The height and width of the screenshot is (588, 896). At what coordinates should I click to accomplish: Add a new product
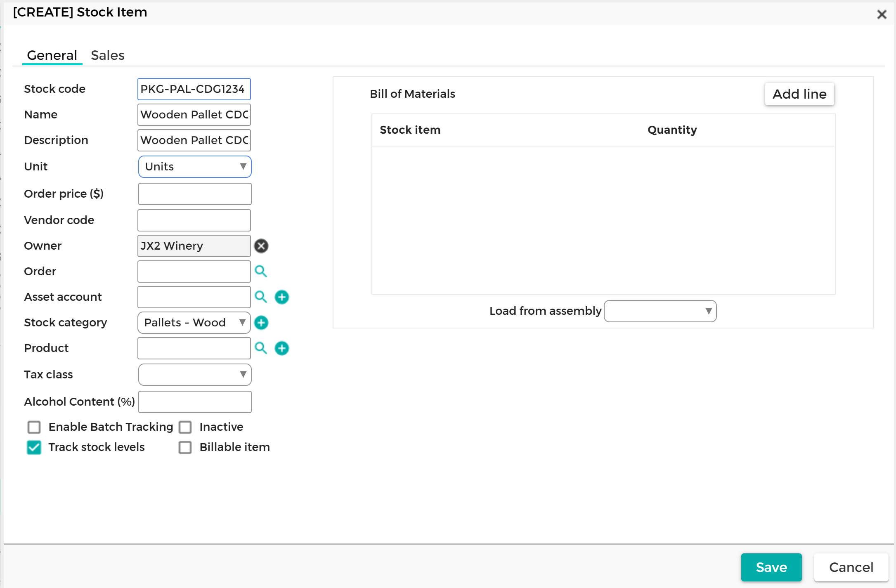[282, 348]
